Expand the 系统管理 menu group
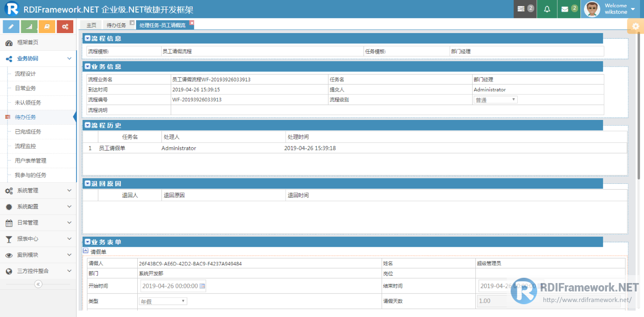Screen dimensions: 644x317 pos(38,190)
